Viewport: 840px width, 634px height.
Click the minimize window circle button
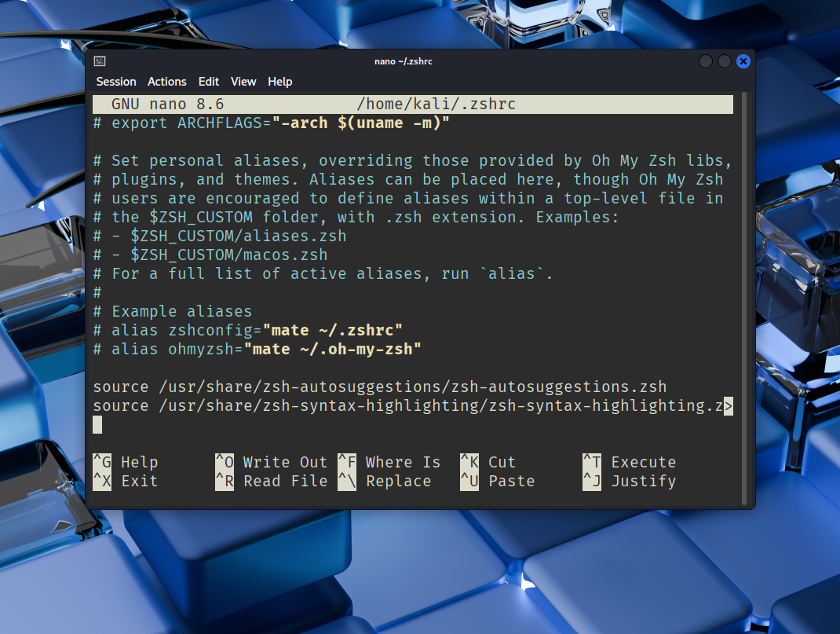(706, 61)
